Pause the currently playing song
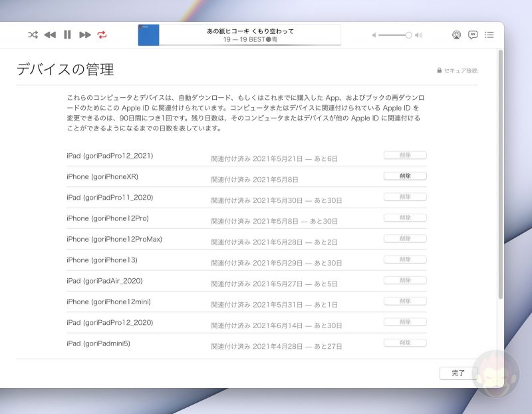The height and width of the screenshot is (414, 532). coord(67,35)
